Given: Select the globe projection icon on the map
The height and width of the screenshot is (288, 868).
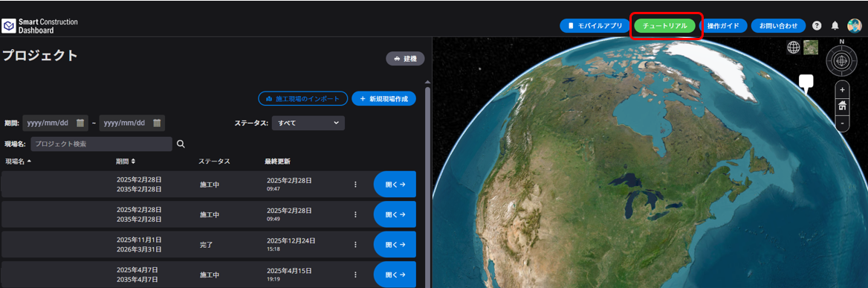Looking at the screenshot, I should (x=793, y=47).
